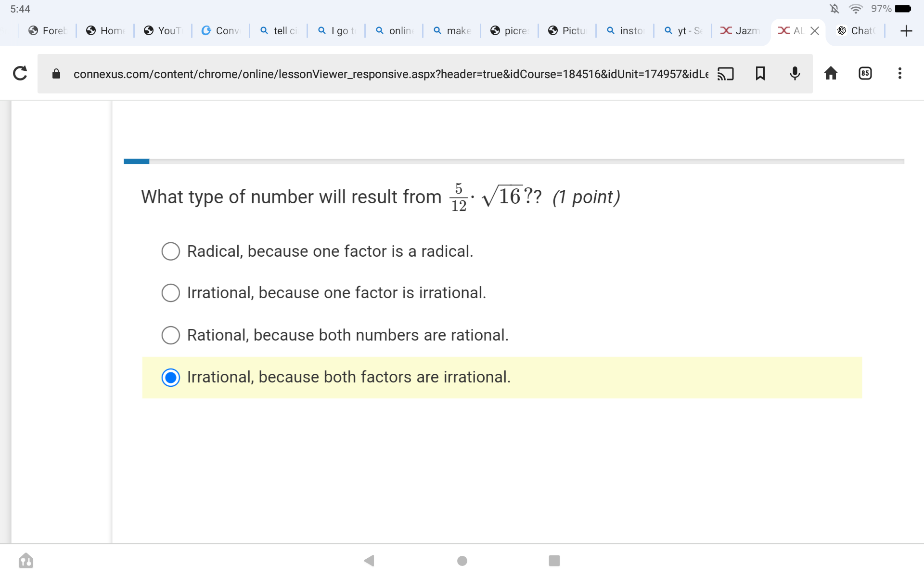The height and width of the screenshot is (578, 924).
Task: Open the tab switcher showing 85
Action: click(865, 73)
